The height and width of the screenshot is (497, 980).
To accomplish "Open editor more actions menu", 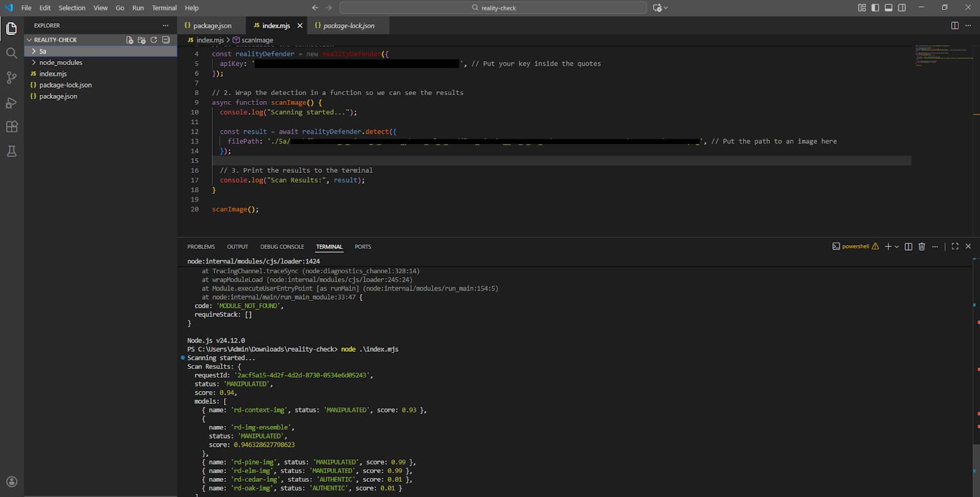I will point(968,26).
